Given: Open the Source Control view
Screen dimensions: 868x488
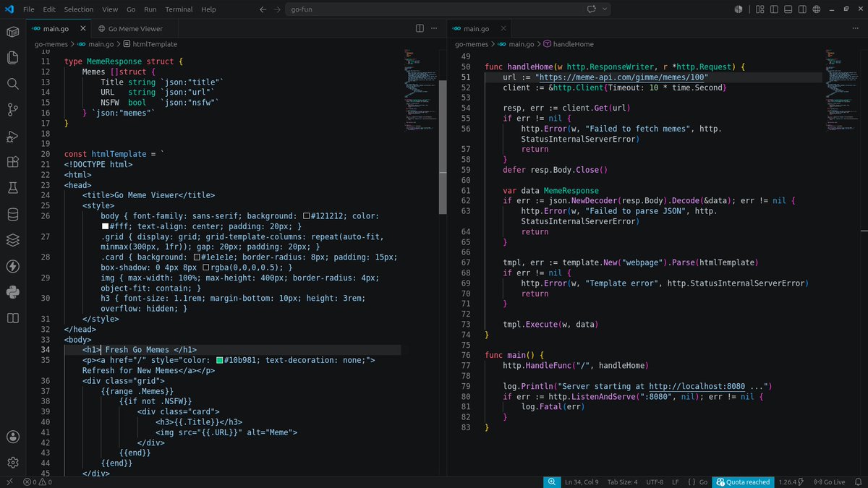Looking at the screenshot, I should click(12, 110).
